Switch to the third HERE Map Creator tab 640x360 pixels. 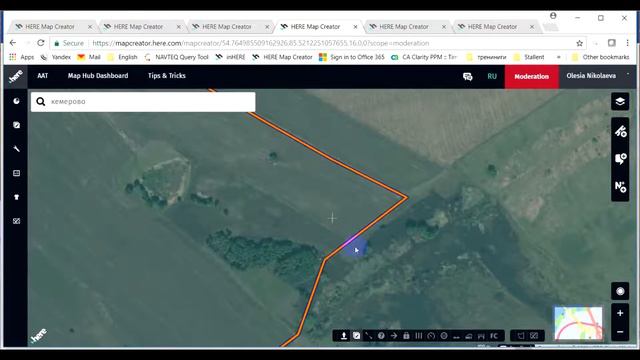coord(230,27)
